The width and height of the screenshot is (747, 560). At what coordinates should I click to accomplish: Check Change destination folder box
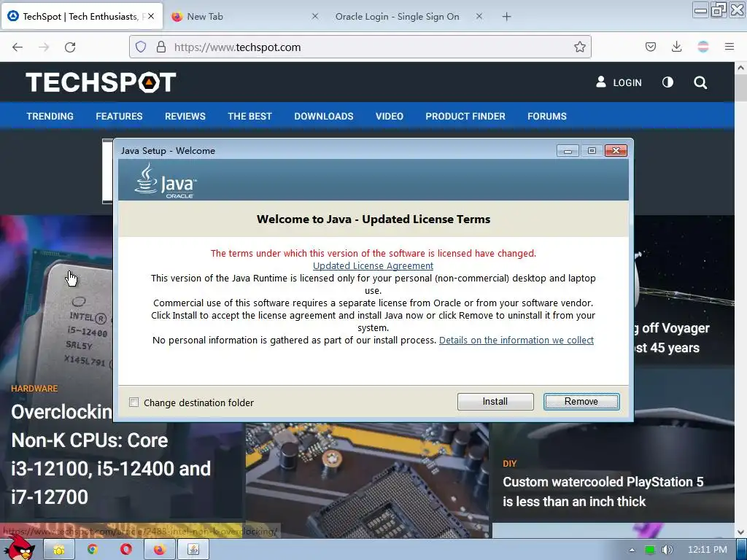tap(134, 402)
